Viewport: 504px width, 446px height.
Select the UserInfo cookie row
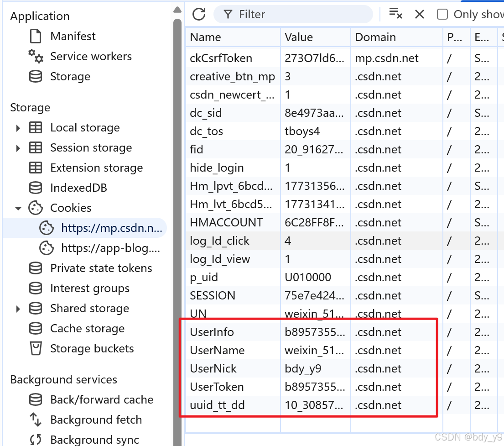click(344, 332)
